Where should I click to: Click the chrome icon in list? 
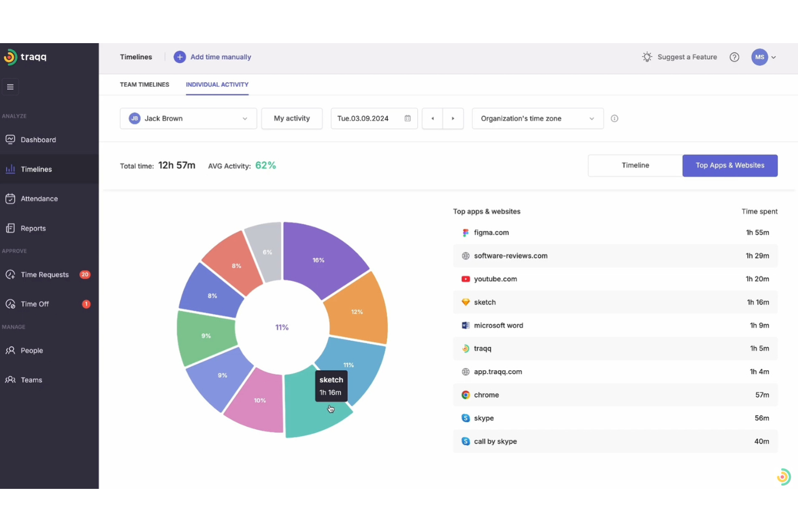point(465,395)
